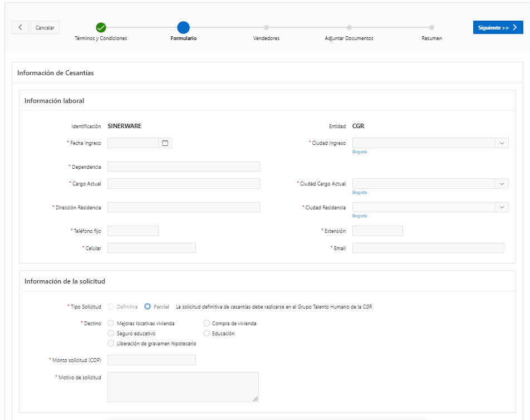The height and width of the screenshot is (420, 530).
Task: Focus the Email field
Action: (428, 248)
